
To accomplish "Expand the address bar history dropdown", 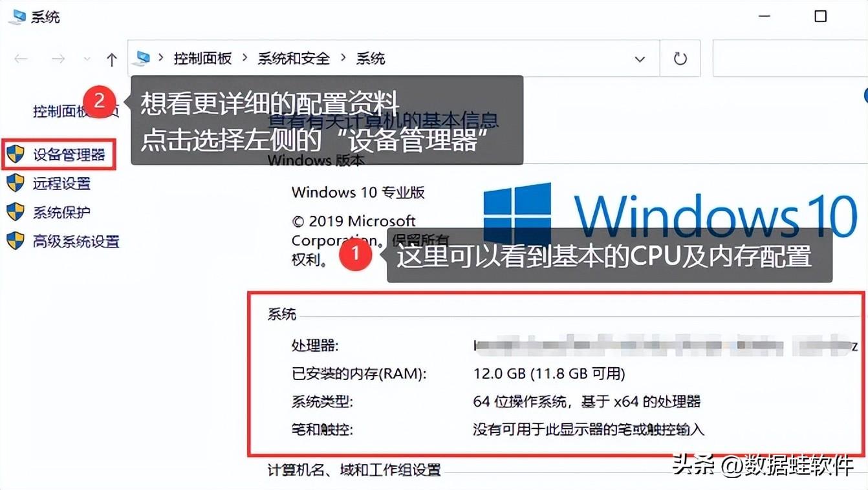I will (640, 59).
